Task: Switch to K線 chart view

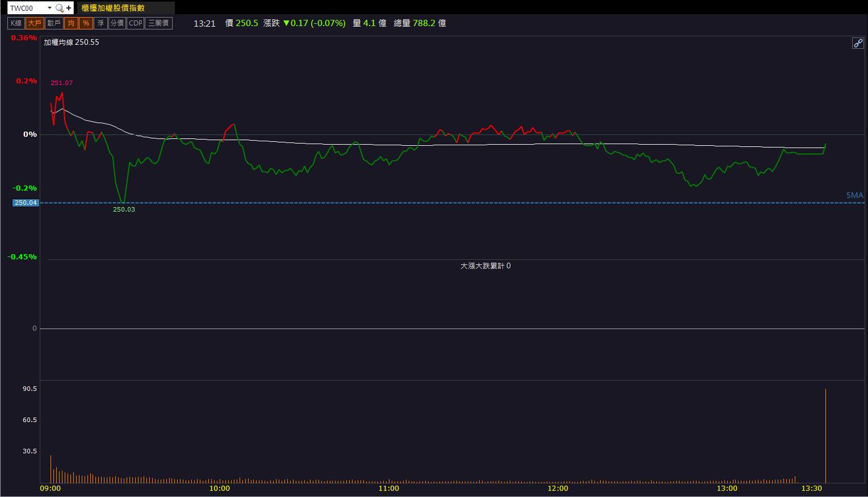Action: (x=16, y=23)
